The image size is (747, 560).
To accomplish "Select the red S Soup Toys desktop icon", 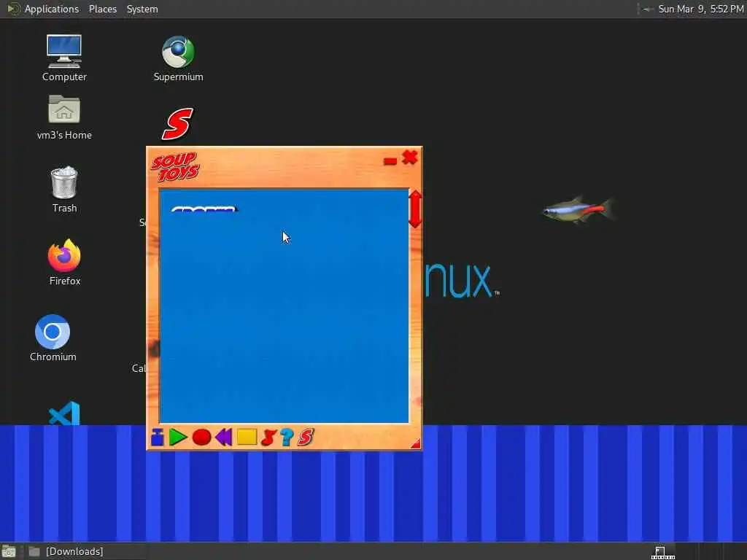I will coord(178,124).
